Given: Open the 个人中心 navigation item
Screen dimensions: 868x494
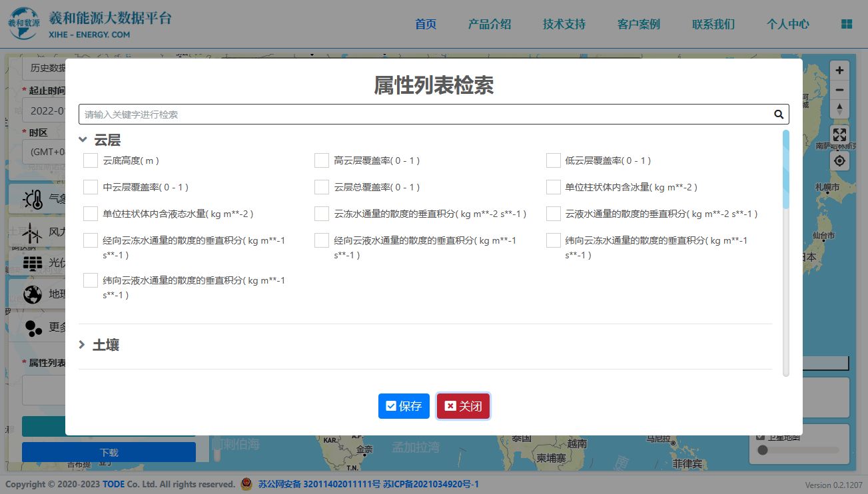Looking at the screenshot, I should [x=788, y=24].
